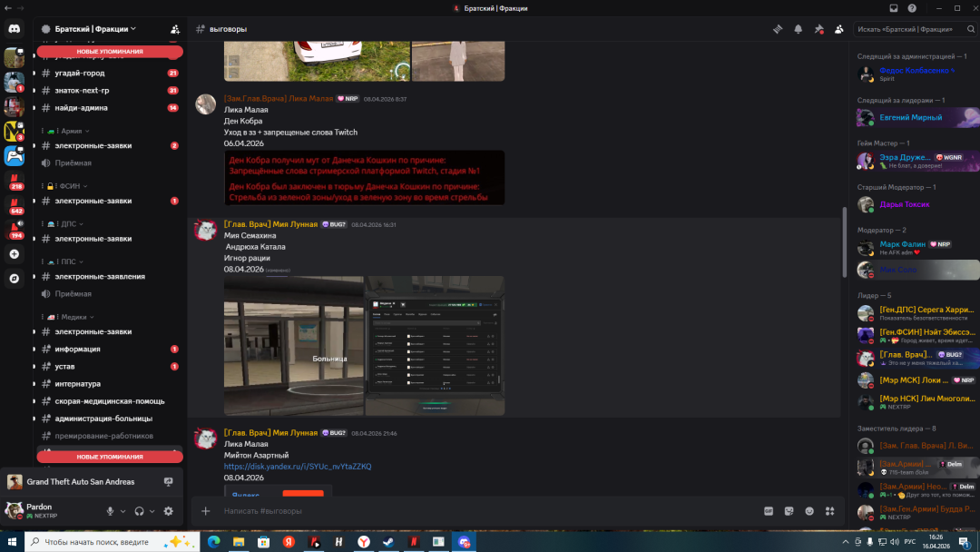Click the add a server plus button
The image size is (980, 552).
[14, 254]
